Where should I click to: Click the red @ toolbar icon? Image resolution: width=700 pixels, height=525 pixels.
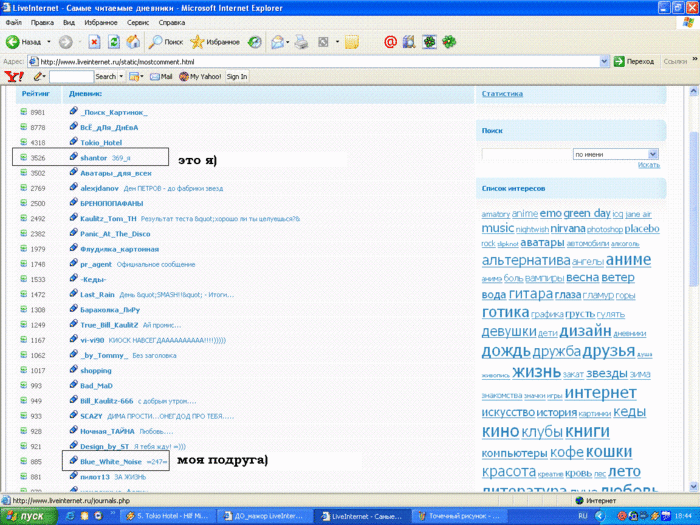pos(390,42)
